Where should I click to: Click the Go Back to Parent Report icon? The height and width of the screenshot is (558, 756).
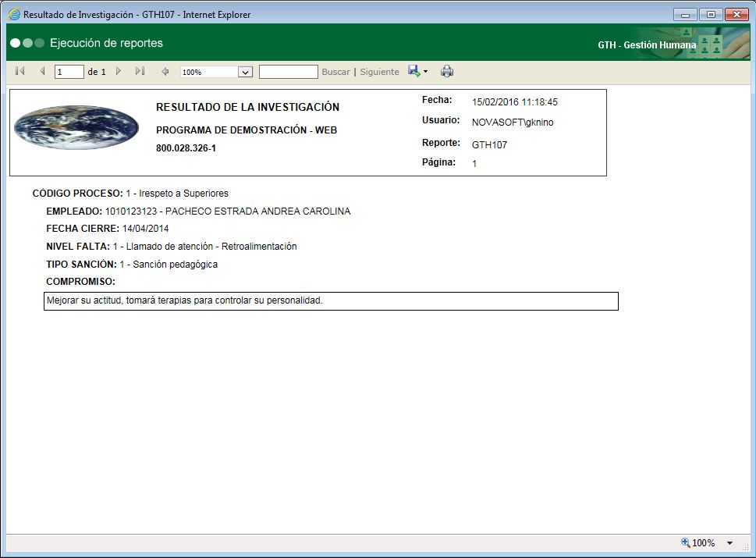[164, 71]
